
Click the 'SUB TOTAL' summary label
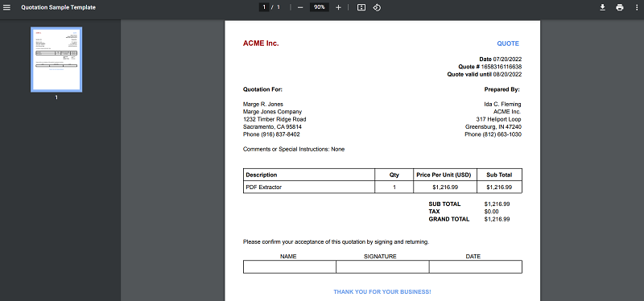click(445, 204)
